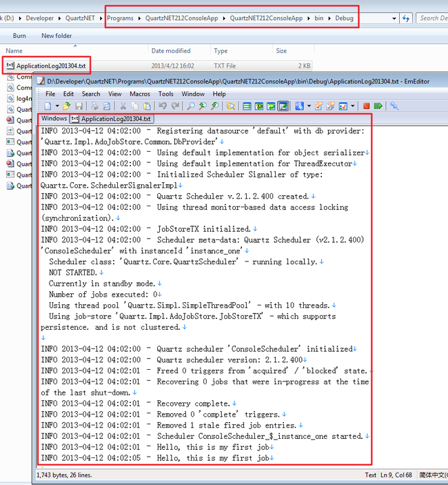Image resolution: width=448 pixels, height=485 pixels.
Task: Click the red Start/Stop macro recording icon
Action: pyautogui.click(x=367, y=106)
